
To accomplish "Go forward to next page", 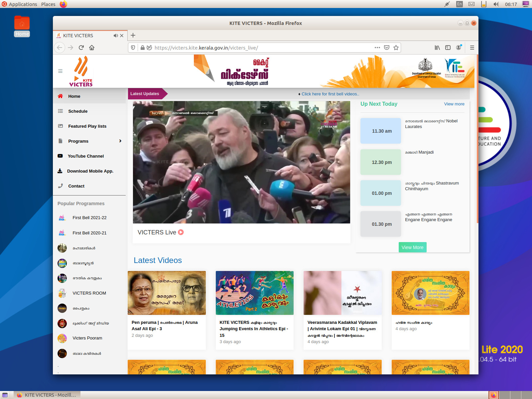I will point(70,48).
